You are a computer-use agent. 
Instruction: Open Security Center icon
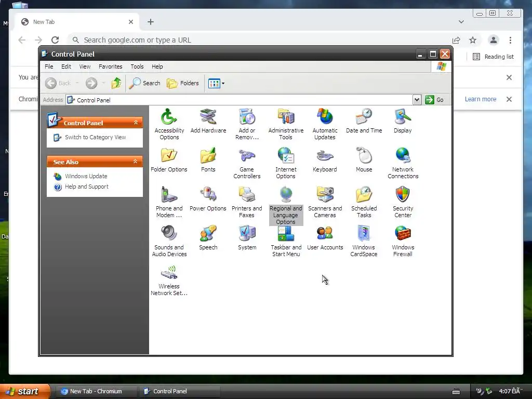(403, 202)
